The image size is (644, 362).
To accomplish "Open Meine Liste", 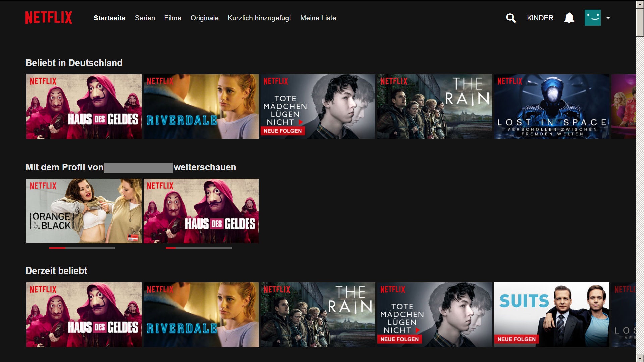I will pyautogui.click(x=318, y=18).
